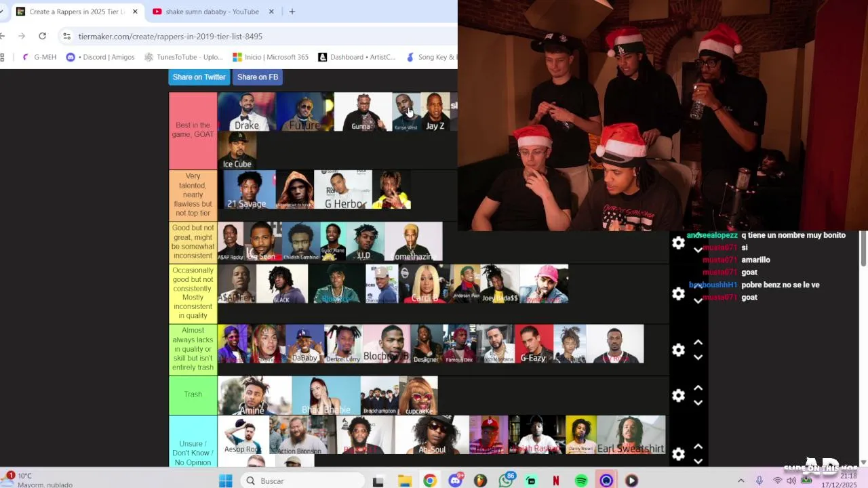Open 'Discord | Amigos' bookmark
The width and height of the screenshot is (868, 488).
100,57
